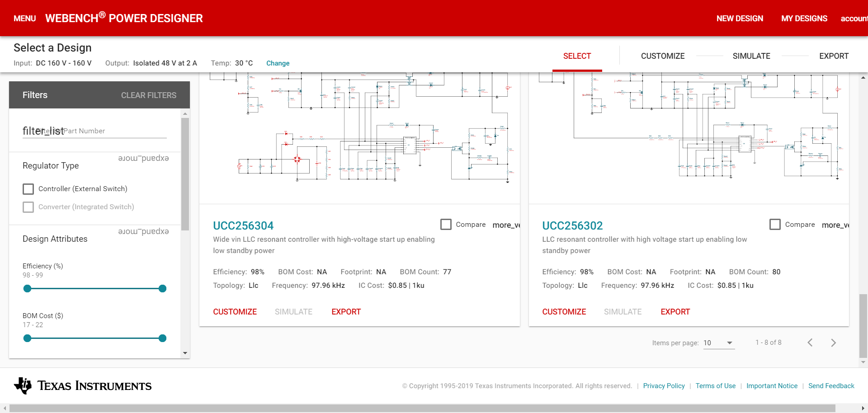Click EXPORT on the UCC256304 card
Image resolution: width=868 pixels, height=413 pixels.
tap(346, 312)
